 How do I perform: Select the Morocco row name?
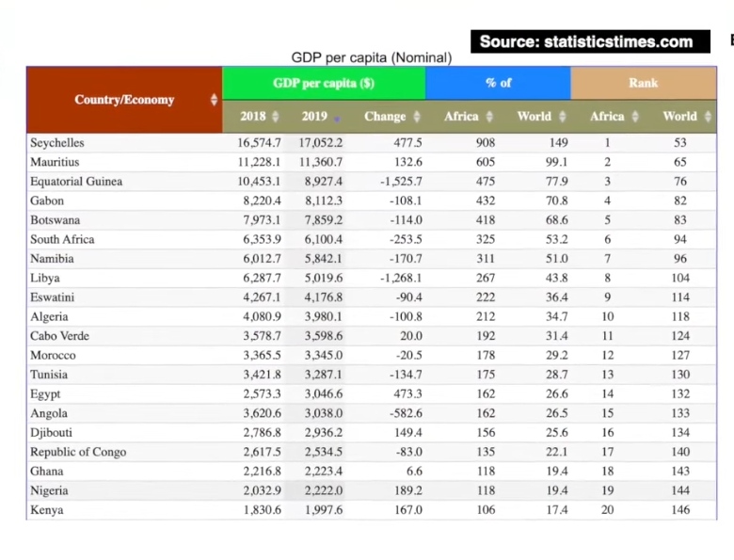tap(53, 356)
